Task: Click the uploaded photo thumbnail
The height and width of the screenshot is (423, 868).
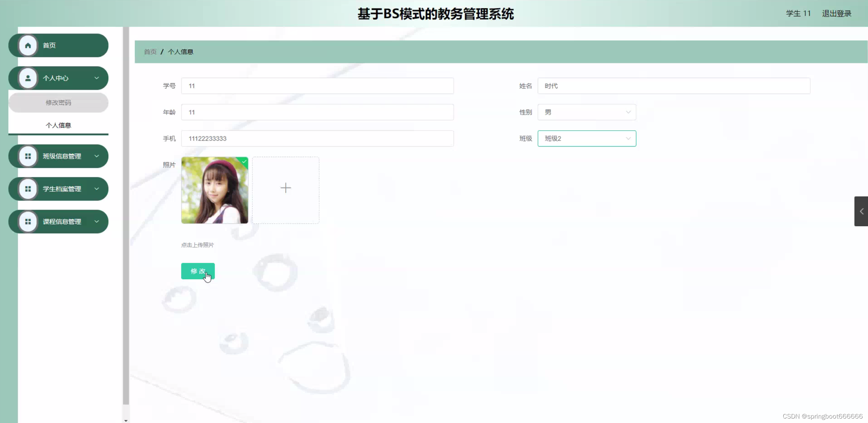Action: tap(215, 190)
